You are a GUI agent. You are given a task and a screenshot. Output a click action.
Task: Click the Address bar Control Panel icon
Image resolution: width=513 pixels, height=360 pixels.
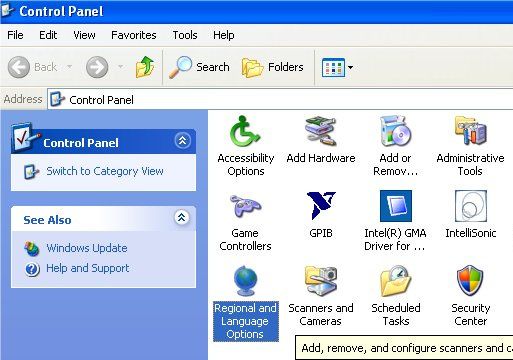(x=57, y=99)
